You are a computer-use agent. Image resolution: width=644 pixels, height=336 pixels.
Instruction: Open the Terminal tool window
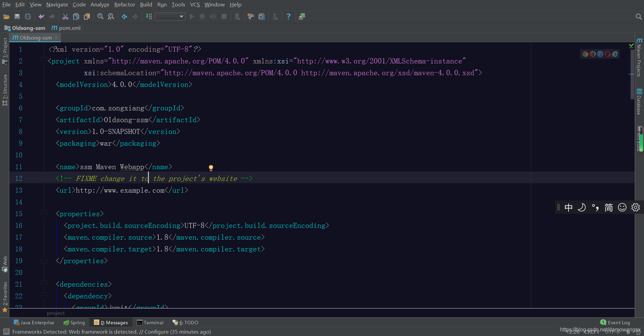tap(150, 323)
